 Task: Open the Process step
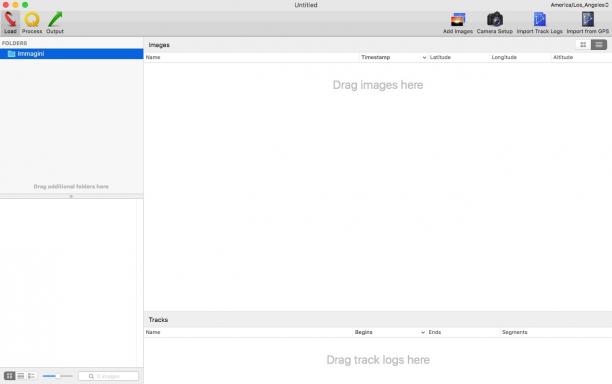coord(32,23)
